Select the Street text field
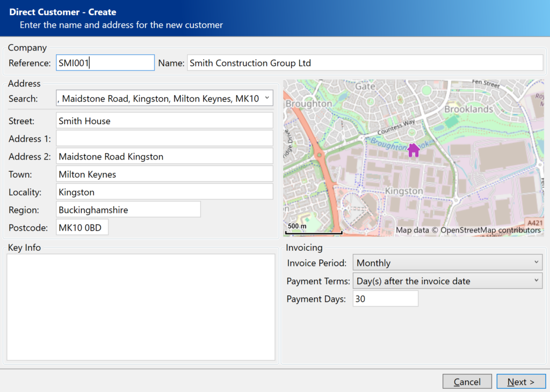Image resolution: width=550 pixels, height=392 pixels. point(164,121)
